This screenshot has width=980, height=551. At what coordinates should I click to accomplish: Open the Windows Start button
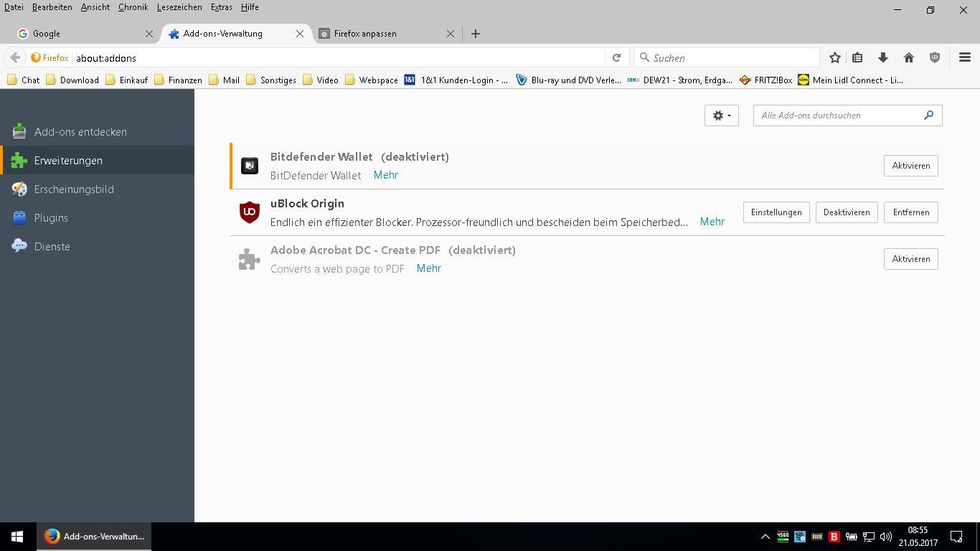[x=17, y=537]
